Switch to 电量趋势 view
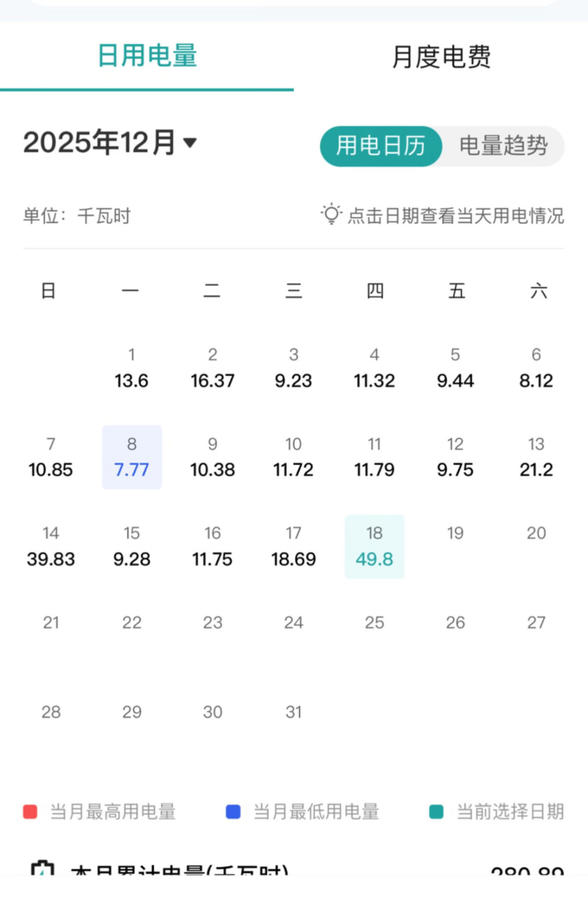Screen dimensions: 588x905 coord(503,146)
